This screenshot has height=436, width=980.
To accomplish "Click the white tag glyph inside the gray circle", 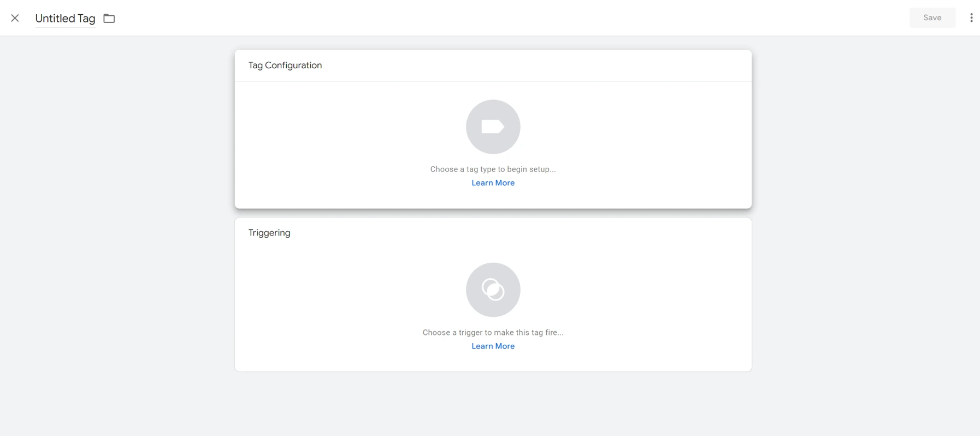I will point(493,127).
